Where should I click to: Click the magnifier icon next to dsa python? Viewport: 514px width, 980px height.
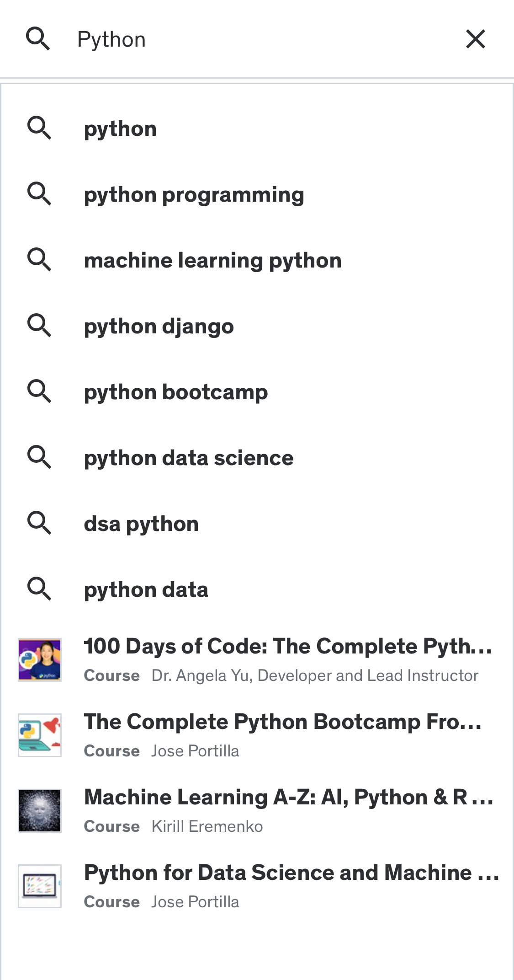pyautogui.click(x=40, y=523)
